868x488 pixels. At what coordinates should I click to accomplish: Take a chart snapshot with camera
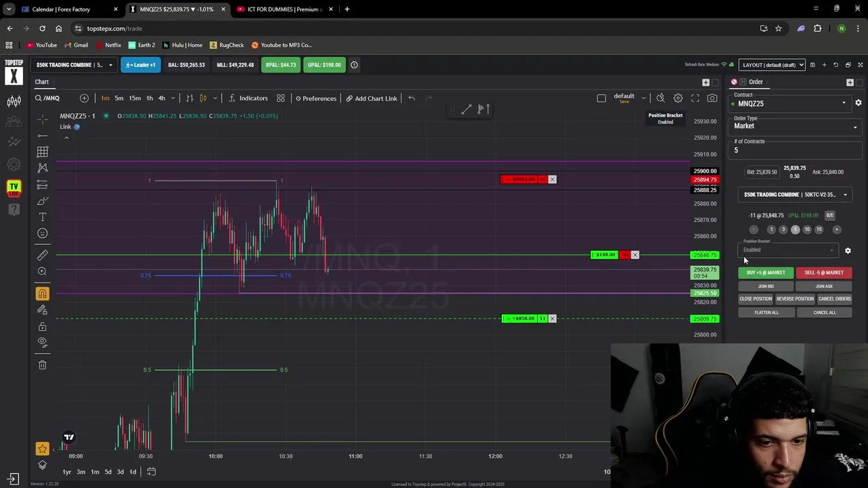tap(712, 98)
